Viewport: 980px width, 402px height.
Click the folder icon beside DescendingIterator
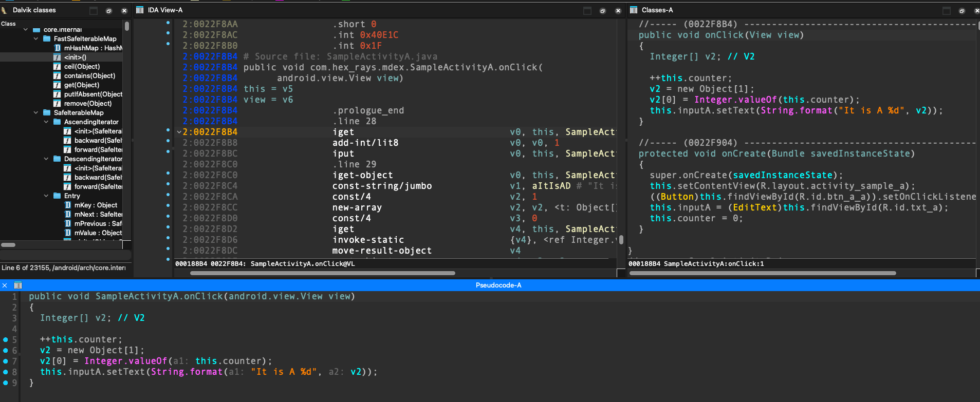57,159
